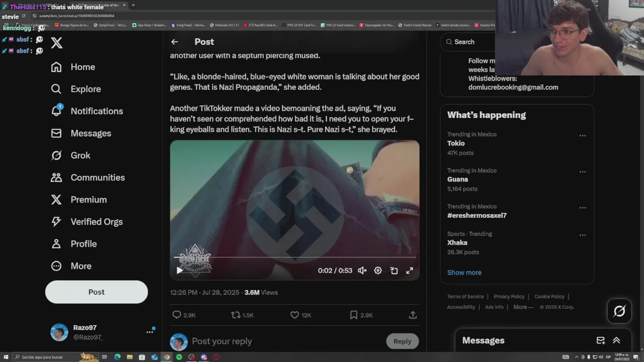
Task: Seek on the video progress bar
Action: pyautogui.click(x=295, y=257)
